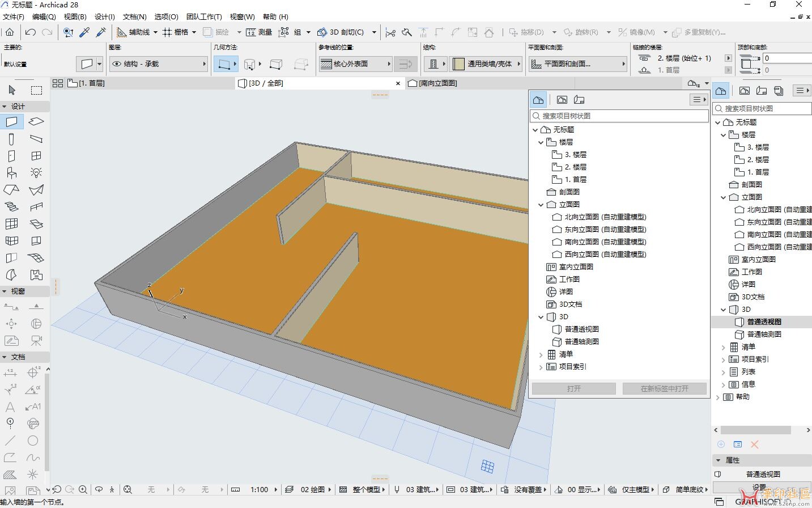Expand the 清单 node in popup tree

[x=541, y=354]
